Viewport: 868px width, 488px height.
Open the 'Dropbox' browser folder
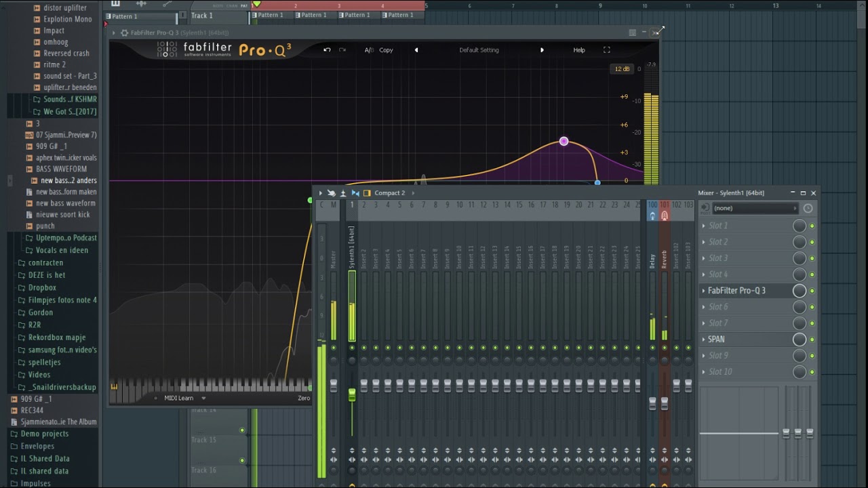pyautogui.click(x=42, y=288)
